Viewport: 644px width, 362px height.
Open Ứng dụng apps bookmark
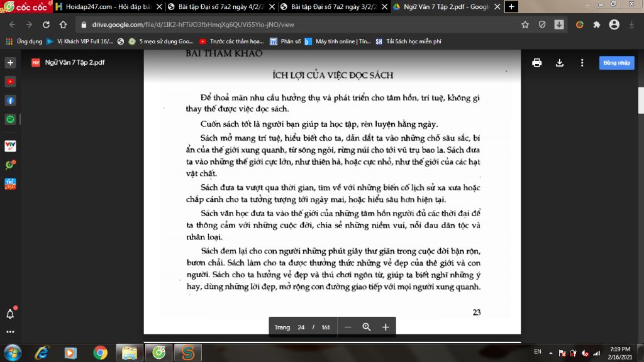pyautogui.click(x=24, y=41)
